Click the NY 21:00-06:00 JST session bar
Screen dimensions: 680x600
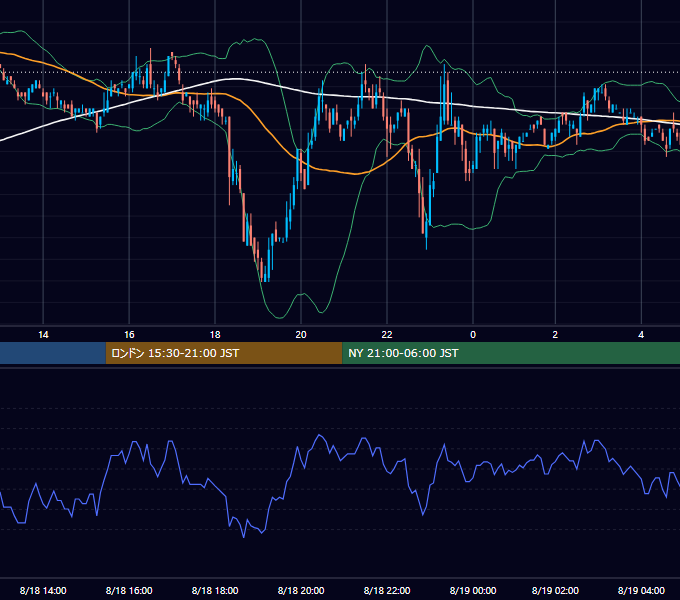[x=511, y=353]
